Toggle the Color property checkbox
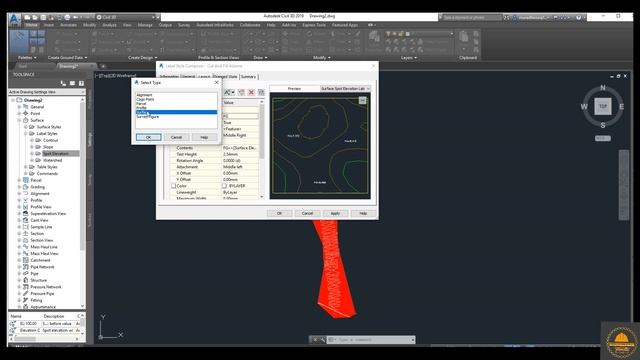This screenshot has width=640, height=360. [x=173, y=186]
